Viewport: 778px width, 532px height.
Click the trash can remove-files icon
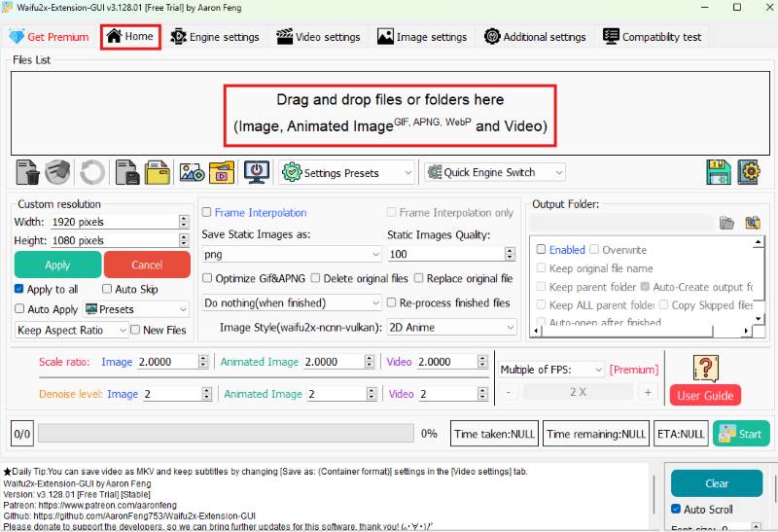click(28, 173)
